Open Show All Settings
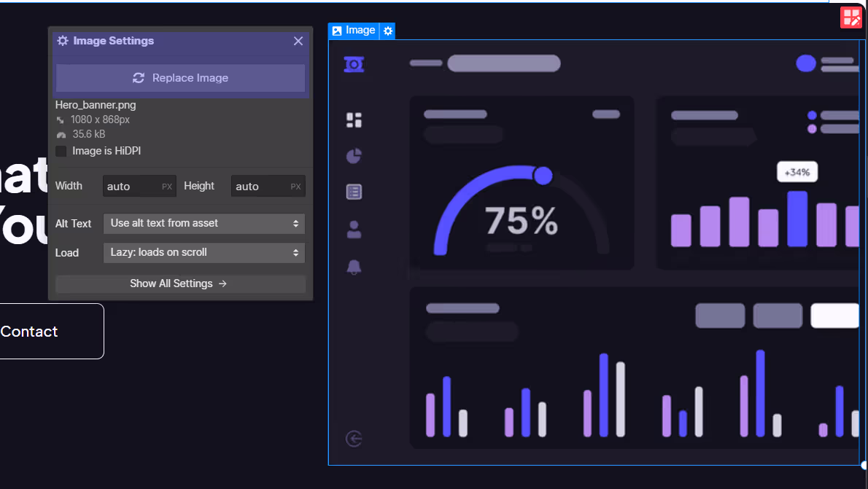The height and width of the screenshot is (489, 868). (x=180, y=283)
